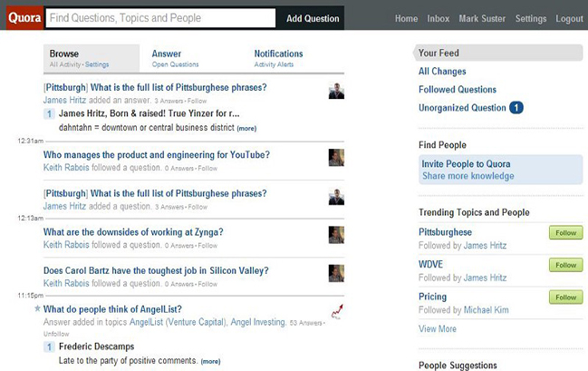Expand the 'dahntahn' answer with the (more) link
588x371 pixels.
point(246,129)
